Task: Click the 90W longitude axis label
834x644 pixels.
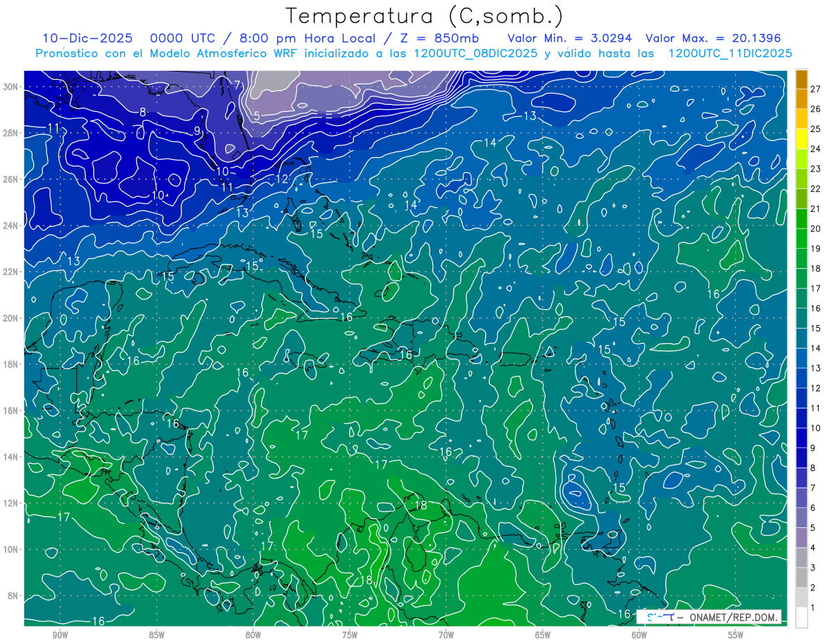Action: [x=60, y=636]
